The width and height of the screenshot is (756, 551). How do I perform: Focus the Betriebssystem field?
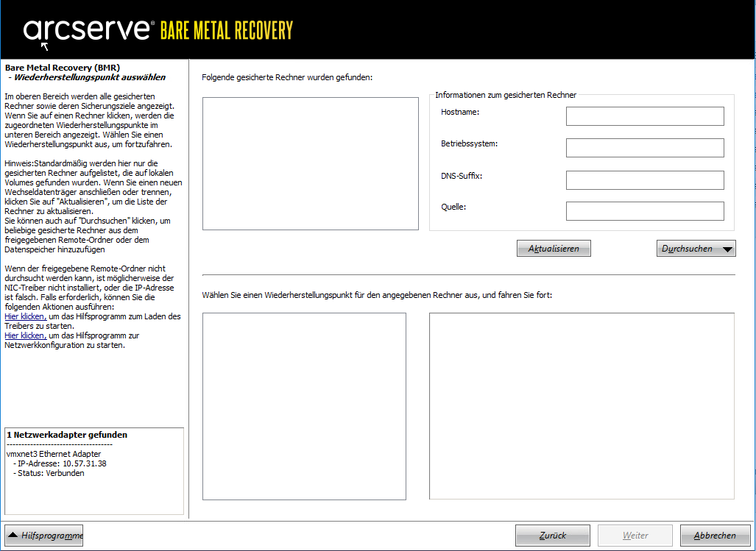645,148
